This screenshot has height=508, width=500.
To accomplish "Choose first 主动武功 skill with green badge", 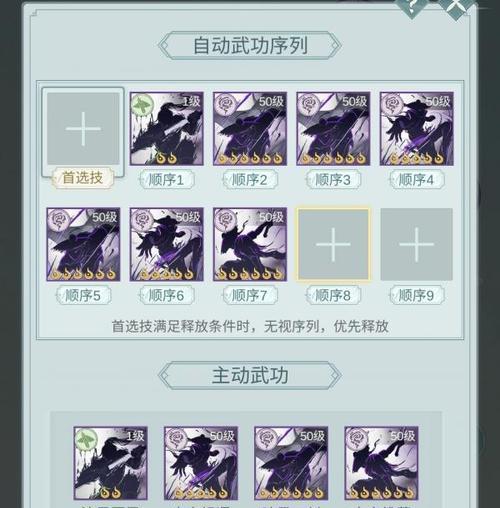I will tap(110, 463).
